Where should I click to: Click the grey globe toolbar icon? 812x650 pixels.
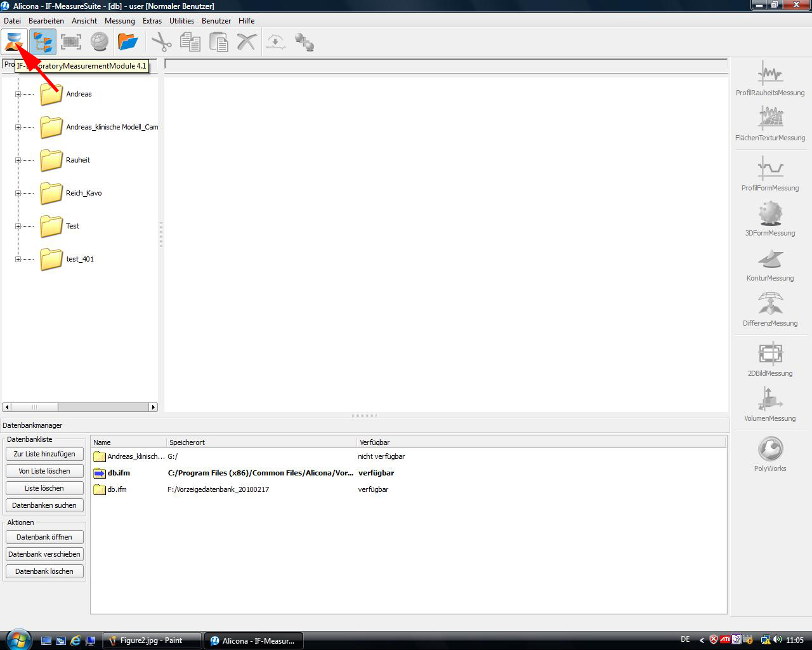(x=99, y=42)
